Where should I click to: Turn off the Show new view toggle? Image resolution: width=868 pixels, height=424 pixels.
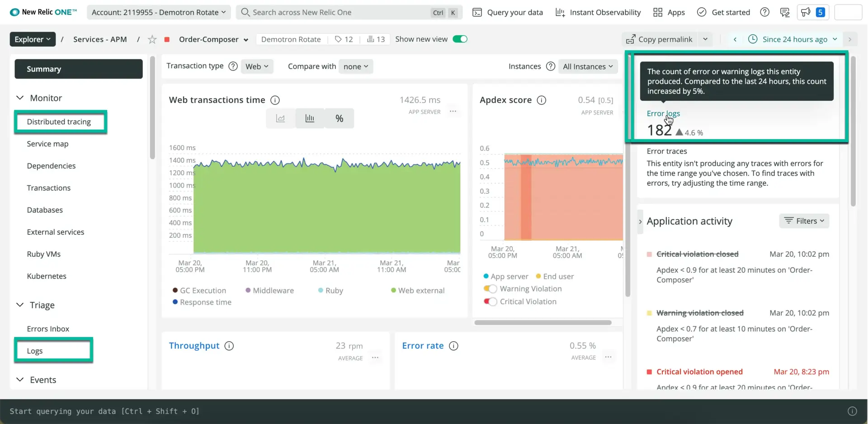point(460,39)
